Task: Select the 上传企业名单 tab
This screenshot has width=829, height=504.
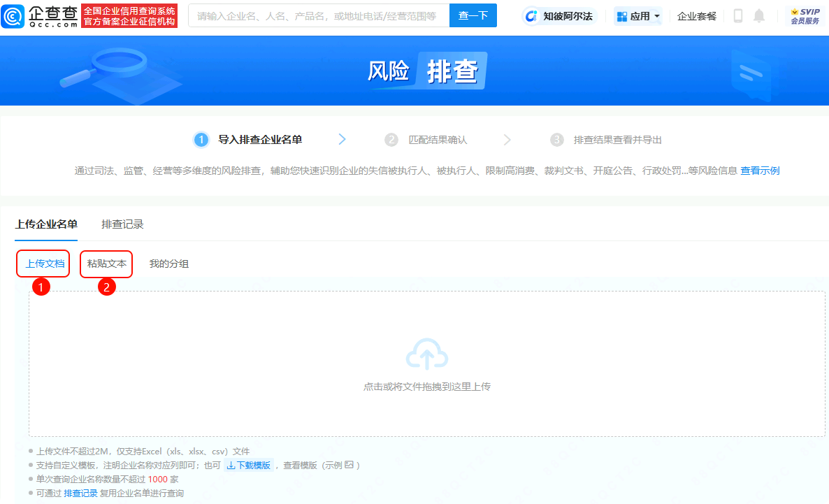Action: point(46,224)
